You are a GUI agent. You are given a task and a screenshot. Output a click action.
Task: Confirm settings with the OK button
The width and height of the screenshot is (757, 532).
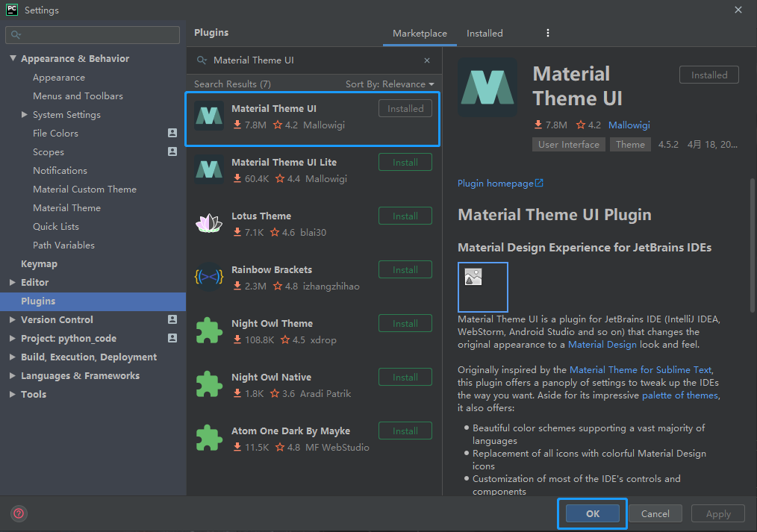click(592, 513)
